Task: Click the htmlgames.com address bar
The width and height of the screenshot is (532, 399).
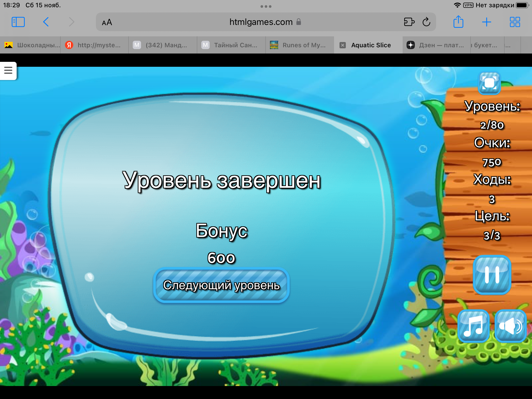Action: (261, 22)
